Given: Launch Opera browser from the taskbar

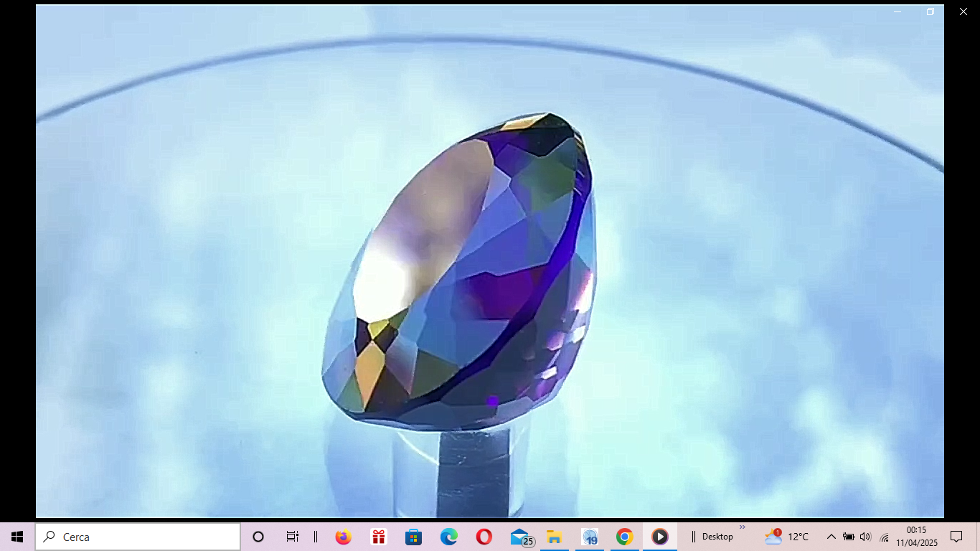Looking at the screenshot, I should 484,537.
